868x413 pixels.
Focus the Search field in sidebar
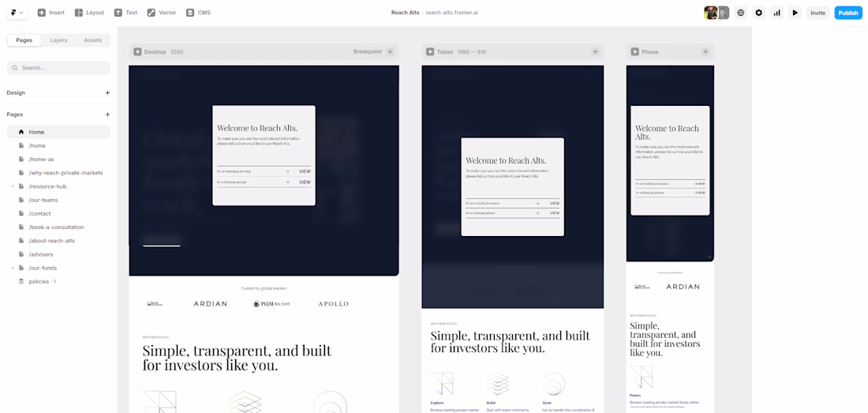[x=58, y=68]
